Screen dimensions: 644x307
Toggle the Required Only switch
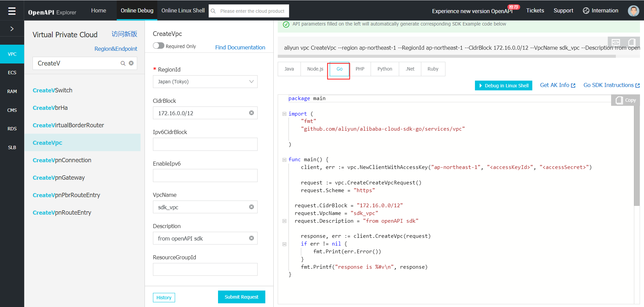(159, 46)
